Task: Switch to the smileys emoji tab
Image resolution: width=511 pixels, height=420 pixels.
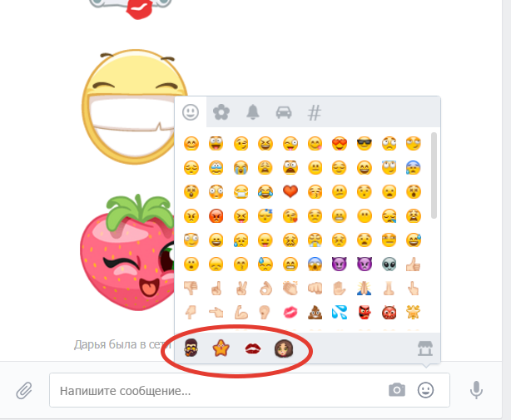Action: [191, 112]
